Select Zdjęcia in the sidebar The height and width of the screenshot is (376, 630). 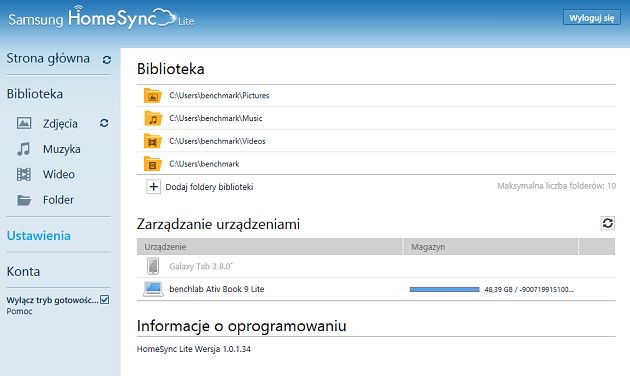click(60, 124)
